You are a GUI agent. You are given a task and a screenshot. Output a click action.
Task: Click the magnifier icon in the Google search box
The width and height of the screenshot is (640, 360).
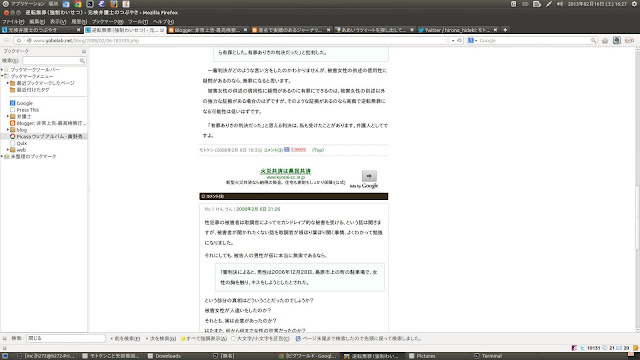coord(593,40)
